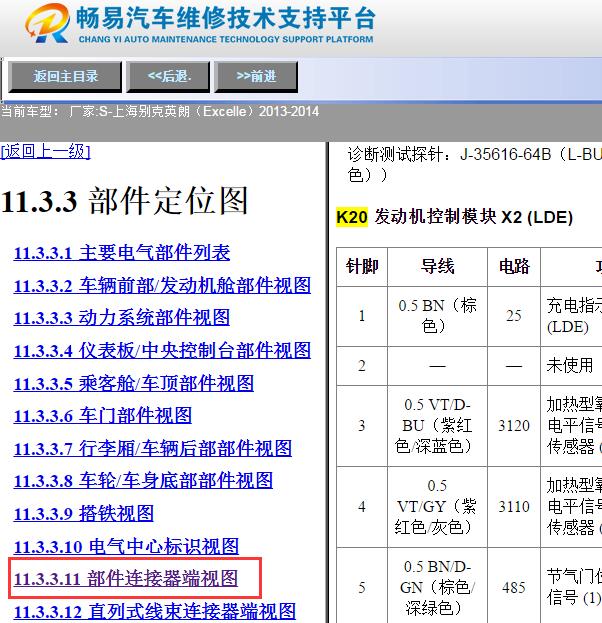
Task: Click the 畅易汽车维修技术支持平台 title
Action: (x=225, y=17)
